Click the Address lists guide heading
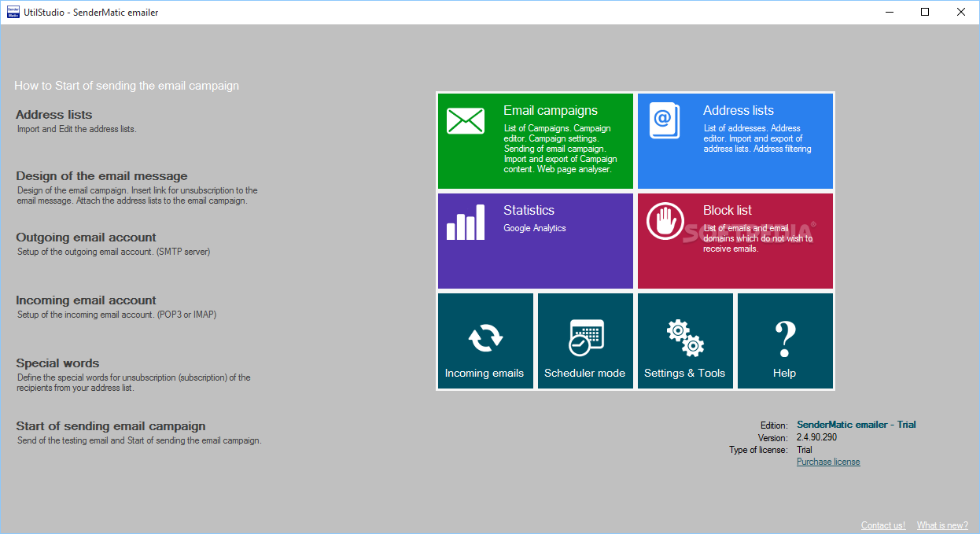Image resolution: width=980 pixels, height=534 pixels. (x=54, y=115)
